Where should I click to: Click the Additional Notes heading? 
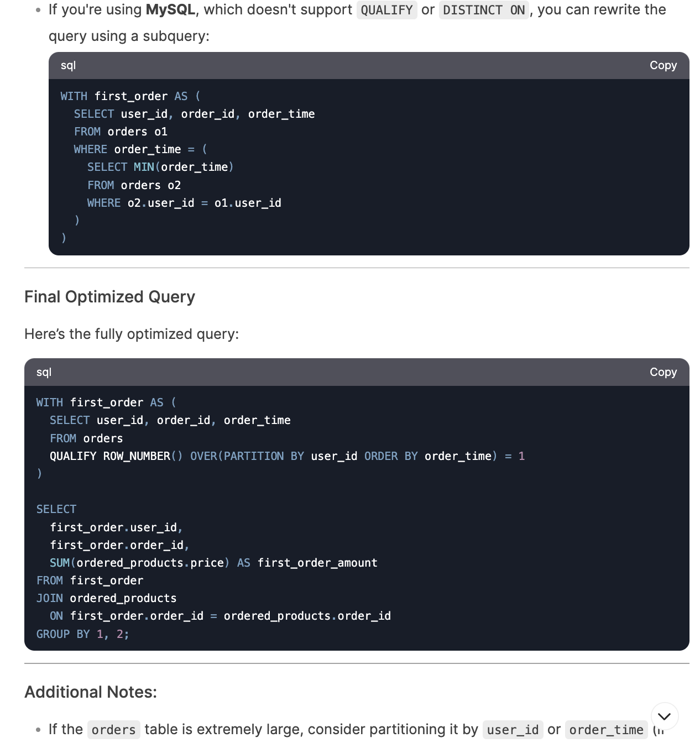91,692
